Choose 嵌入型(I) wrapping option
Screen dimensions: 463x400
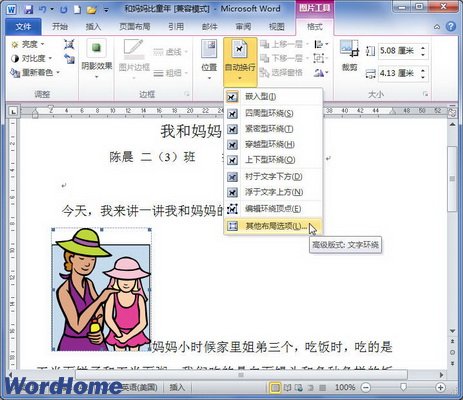point(273,97)
